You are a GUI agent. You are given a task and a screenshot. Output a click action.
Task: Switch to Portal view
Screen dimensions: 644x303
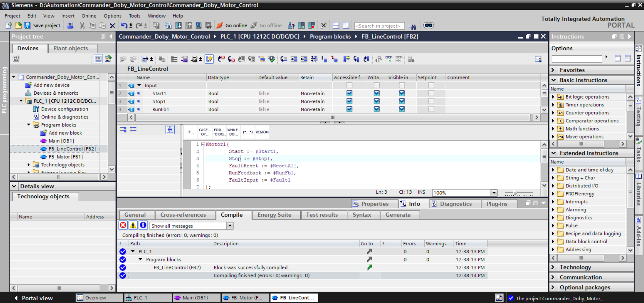point(34,298)
